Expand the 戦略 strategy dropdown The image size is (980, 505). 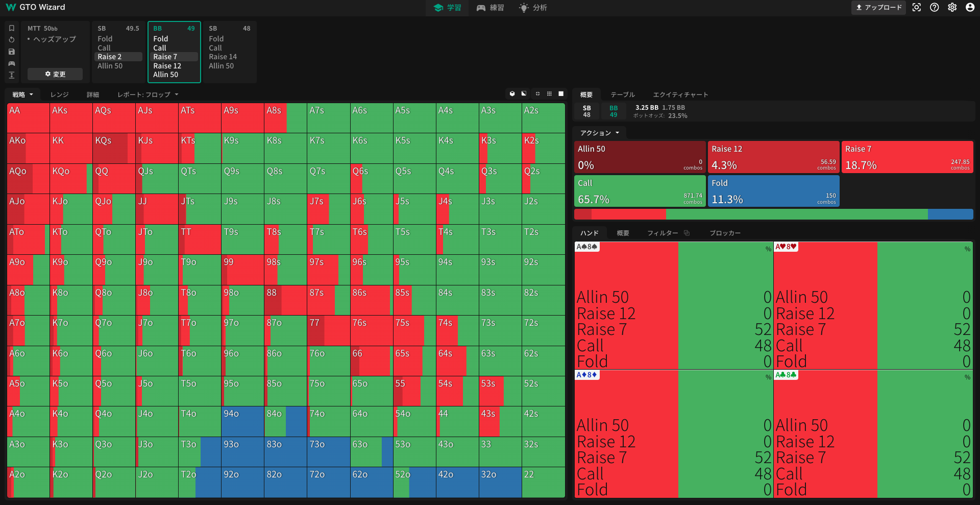[23, 94]
